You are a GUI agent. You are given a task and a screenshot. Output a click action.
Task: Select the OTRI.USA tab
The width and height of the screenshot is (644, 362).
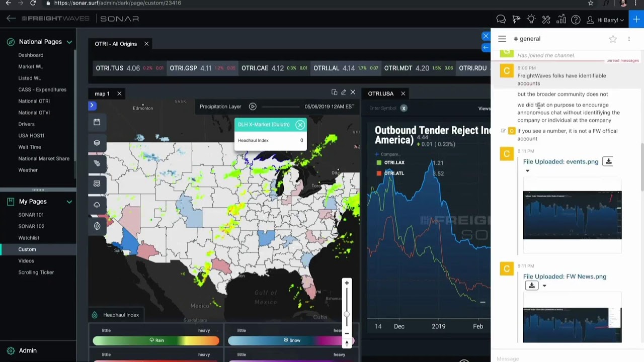[380, 94]
